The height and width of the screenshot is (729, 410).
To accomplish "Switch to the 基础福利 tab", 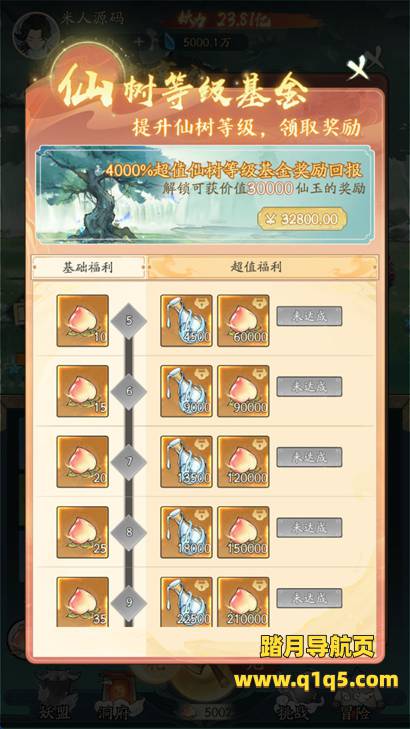I will (88, 267).
